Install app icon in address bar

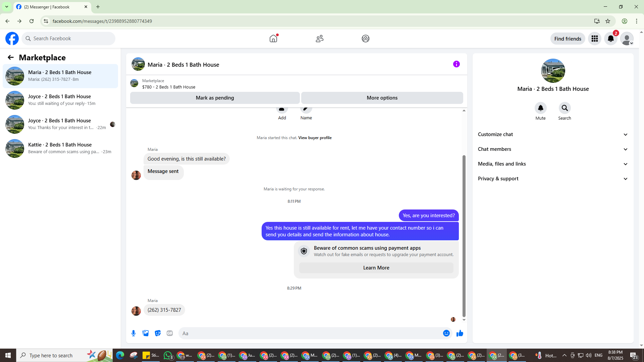pyautogui.click(x=597, y=21)
